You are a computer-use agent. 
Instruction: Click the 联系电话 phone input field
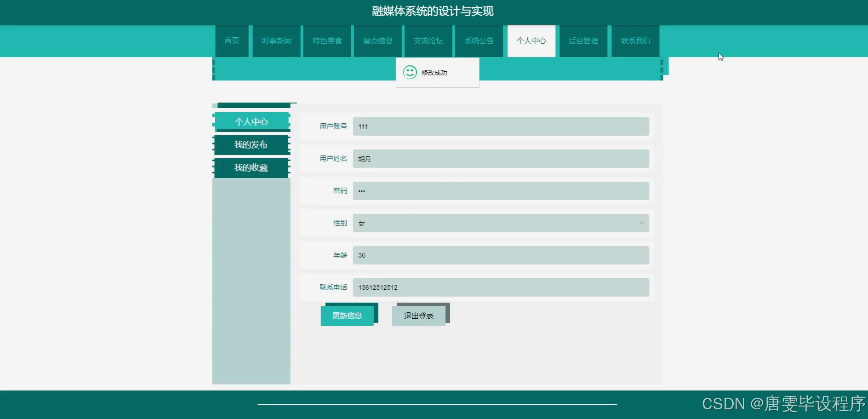(x=501, y=287)
